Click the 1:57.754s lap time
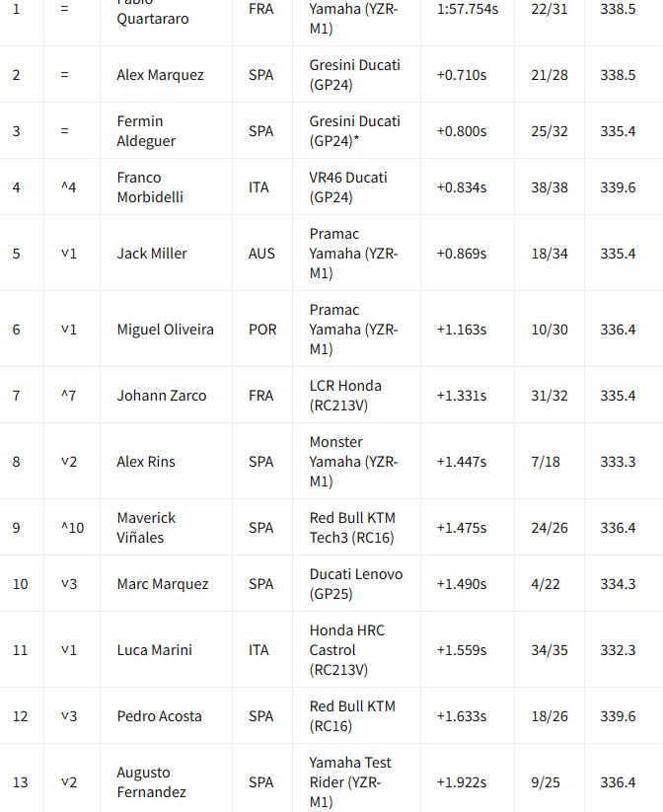The width and height of the screenshot is (663, 812). (467, 9)
